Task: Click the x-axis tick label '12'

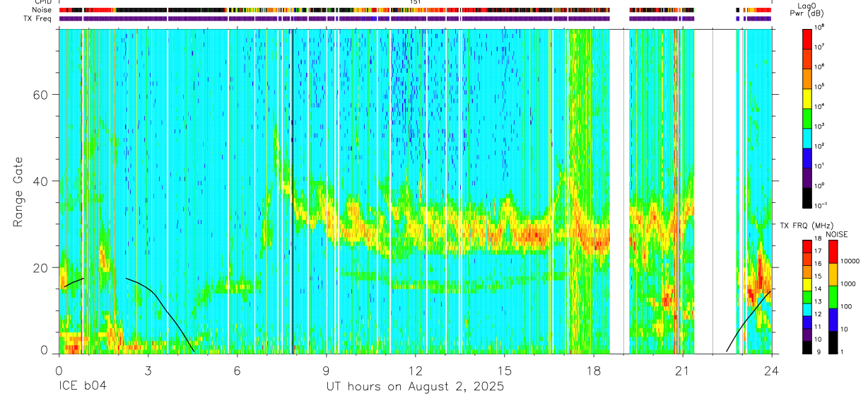Action: click(x=415, y=370)
